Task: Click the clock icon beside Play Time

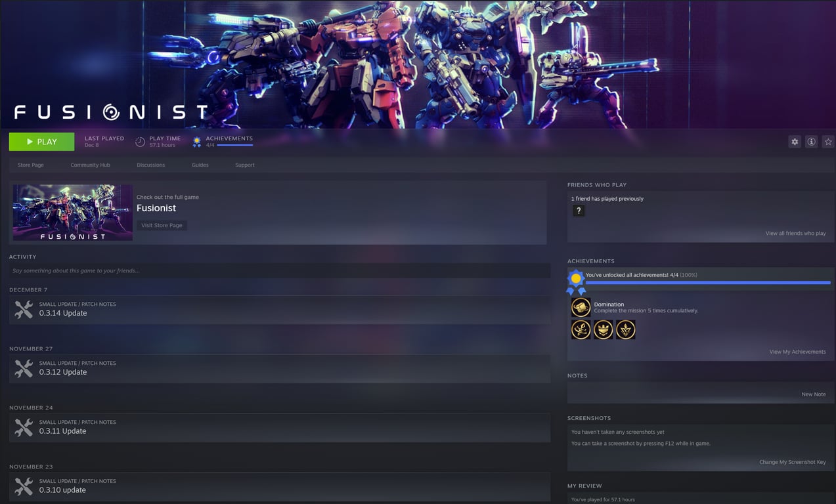Action: (x=140, y=142)
